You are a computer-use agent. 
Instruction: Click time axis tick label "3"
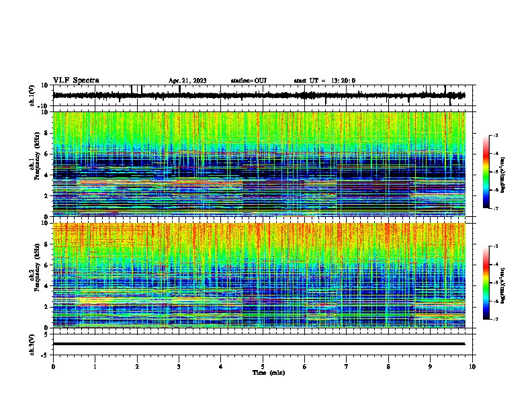(179, 367)
